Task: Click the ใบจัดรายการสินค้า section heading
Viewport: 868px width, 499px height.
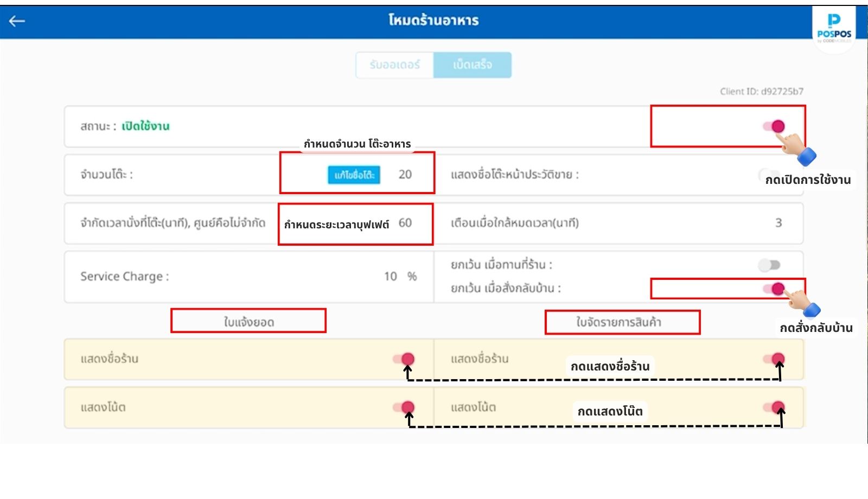Action: click(x=618, y=322)
